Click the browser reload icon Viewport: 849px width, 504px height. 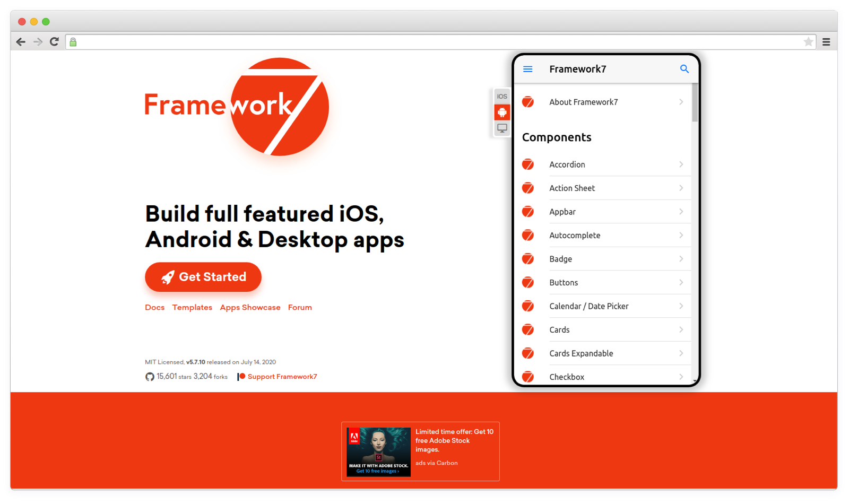pos(54,42)
